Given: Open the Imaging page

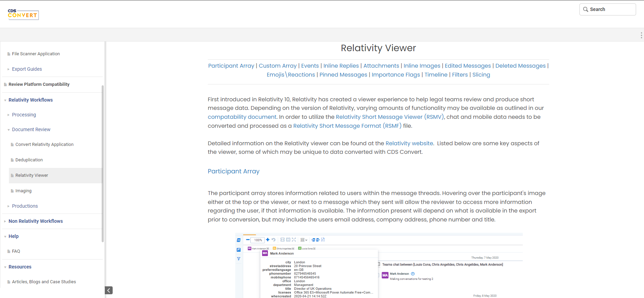Looking at the screenshot, I should [23, 191].
